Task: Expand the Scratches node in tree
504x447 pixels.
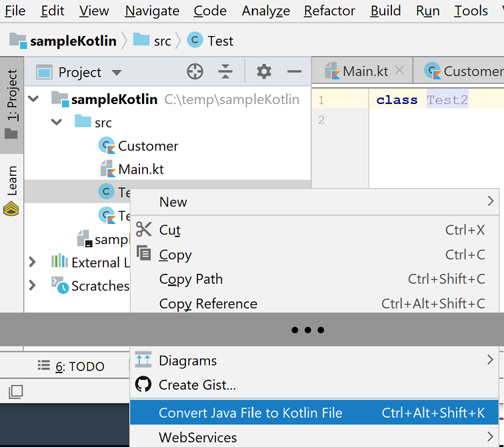Action: 32,285
